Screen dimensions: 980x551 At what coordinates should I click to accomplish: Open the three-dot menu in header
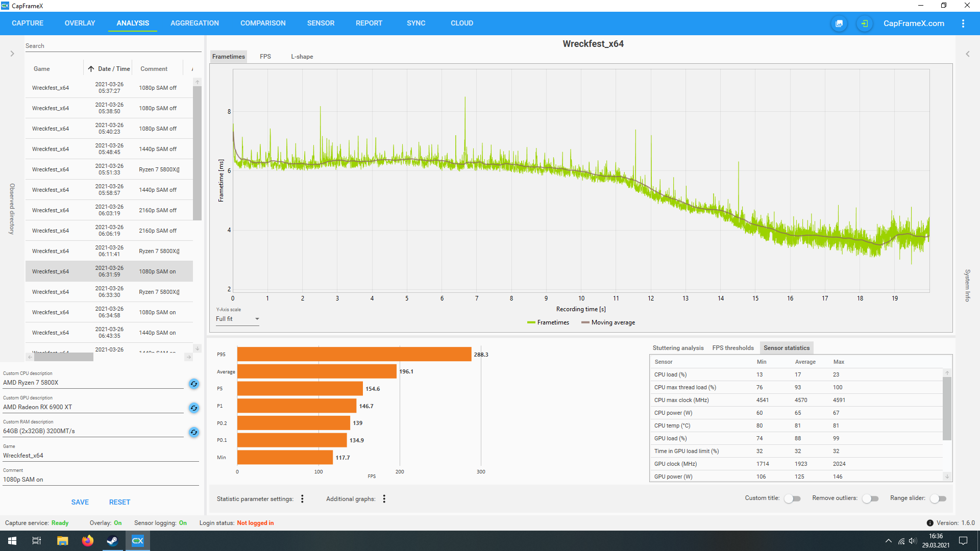point(963,23)
